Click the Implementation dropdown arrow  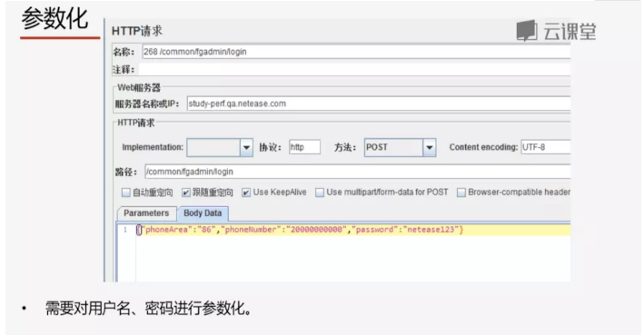246,147
